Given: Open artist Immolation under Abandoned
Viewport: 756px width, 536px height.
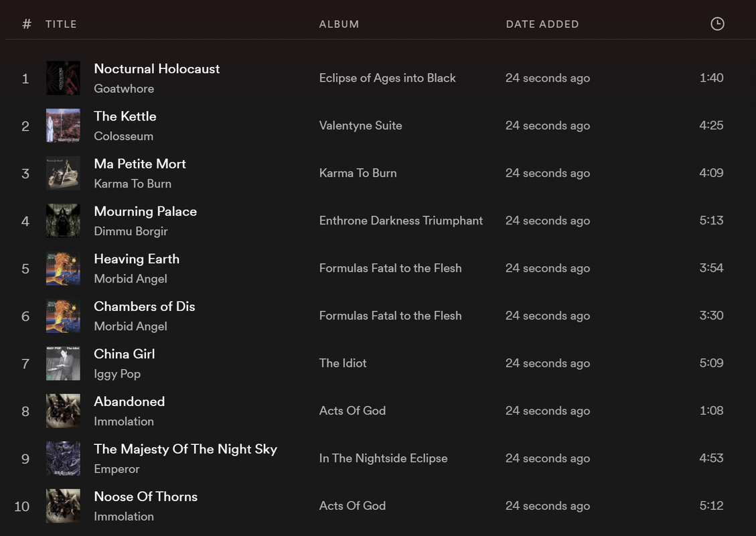Looking at the screenshot, I should [x=124, y=421].
